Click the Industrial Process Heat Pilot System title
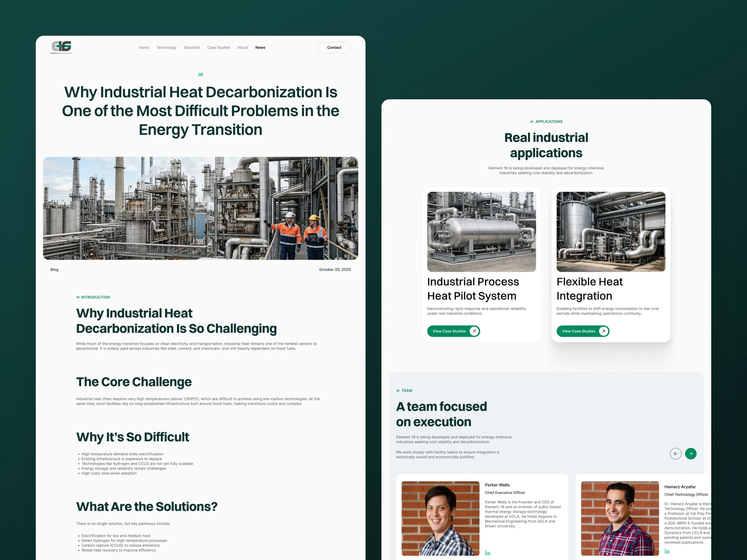Image resolution: width=747 pixels, height=560 pixels. pyautogui.click(x=473, y=289)
